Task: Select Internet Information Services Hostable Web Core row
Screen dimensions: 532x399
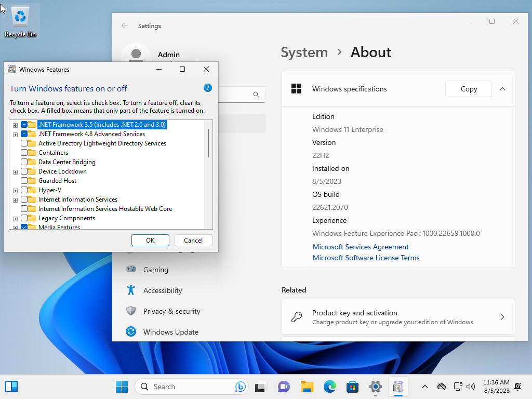Action: [105, 209]
